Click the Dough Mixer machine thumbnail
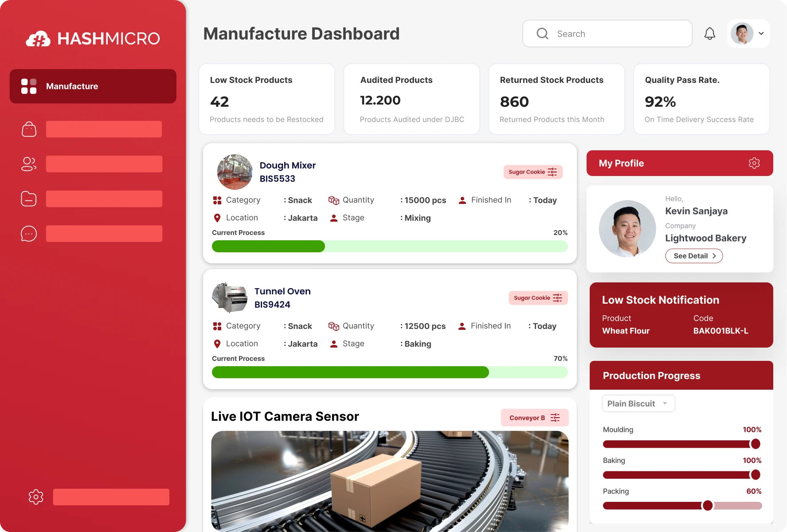Screen dimensions: 787x532 pyautogui.click(x=235, y=172)
